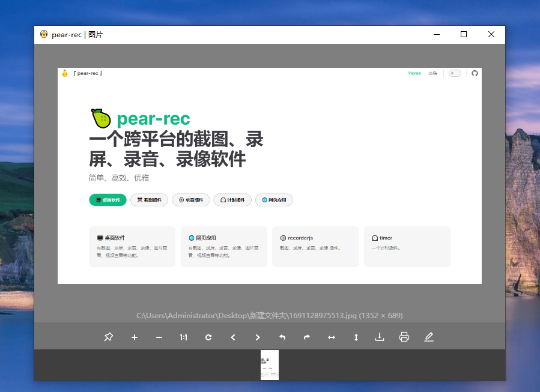Click the GitHub icon in displayed screenshot
The height and width of the screenshot is (392, 540).
[x=475, y=73]
